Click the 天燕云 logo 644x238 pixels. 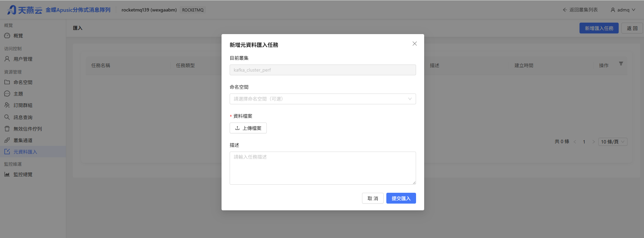click(x=25, y=10)
